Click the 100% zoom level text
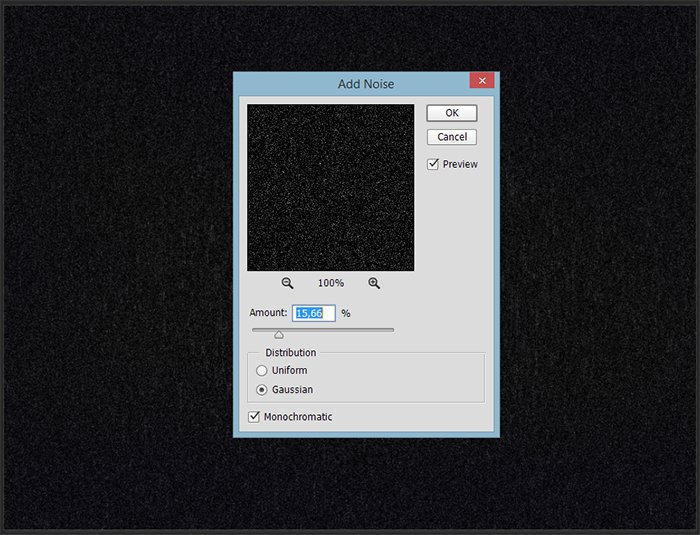The height and width of the screenshot is (535, 700). [331, 284]
